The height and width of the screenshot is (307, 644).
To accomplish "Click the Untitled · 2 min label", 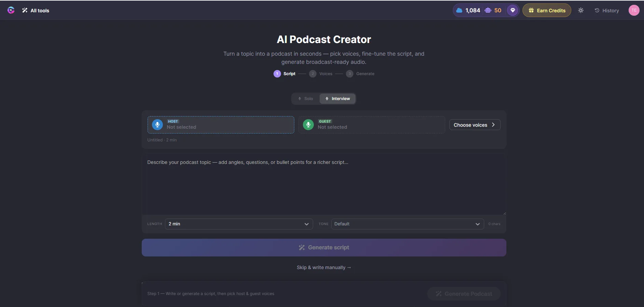I will 162,140.
